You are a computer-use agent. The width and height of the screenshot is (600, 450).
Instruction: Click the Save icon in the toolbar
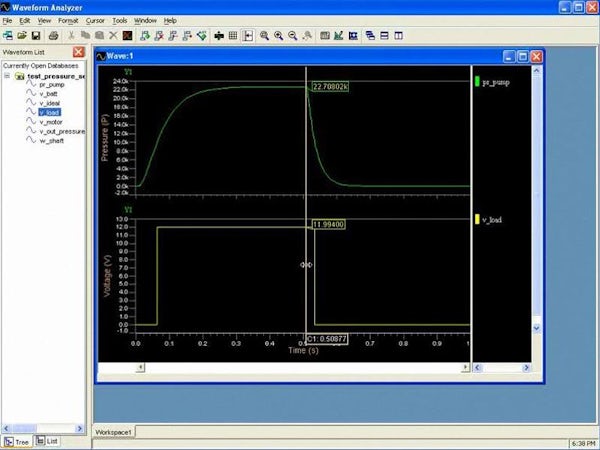36,36
